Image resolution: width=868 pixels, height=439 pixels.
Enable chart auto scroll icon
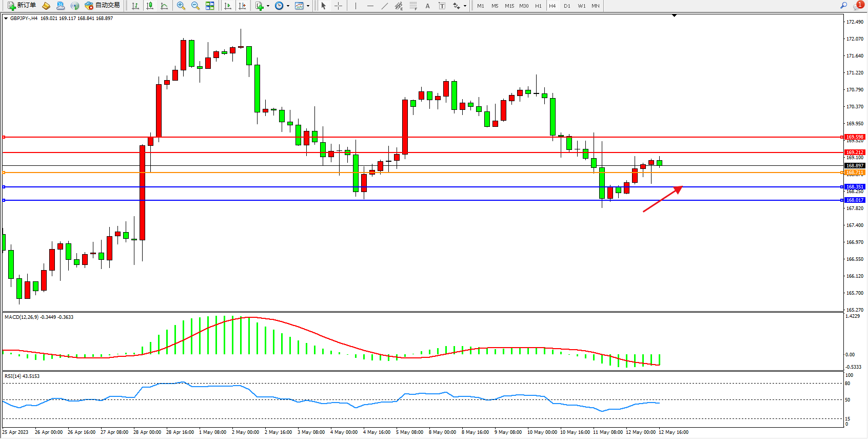point(228,6)
